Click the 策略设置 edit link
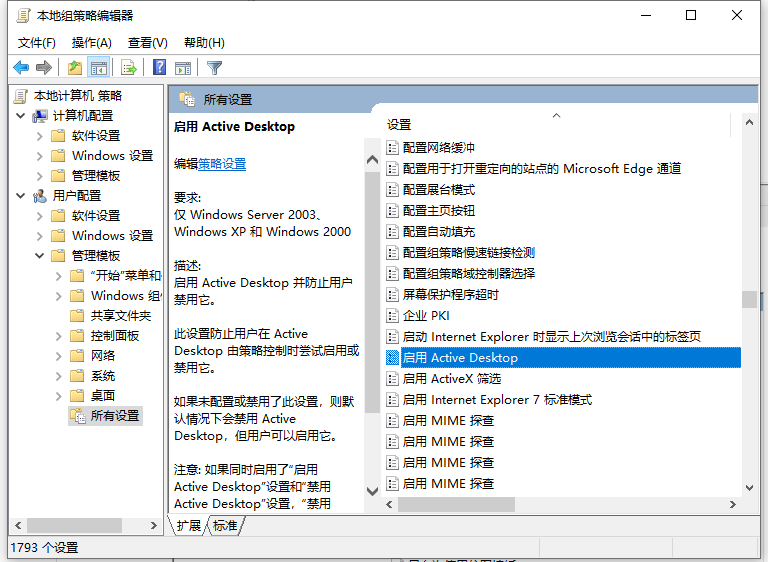768x562 pixels. point(222,164)
